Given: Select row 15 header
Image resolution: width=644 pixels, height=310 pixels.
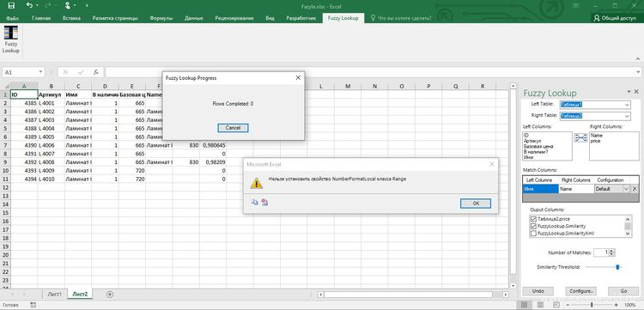Looking at the screenshot, I should point(5,212).
